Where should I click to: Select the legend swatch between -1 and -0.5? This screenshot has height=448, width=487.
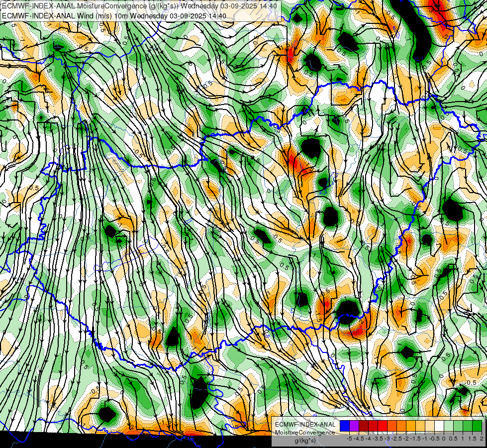point(430,426)
